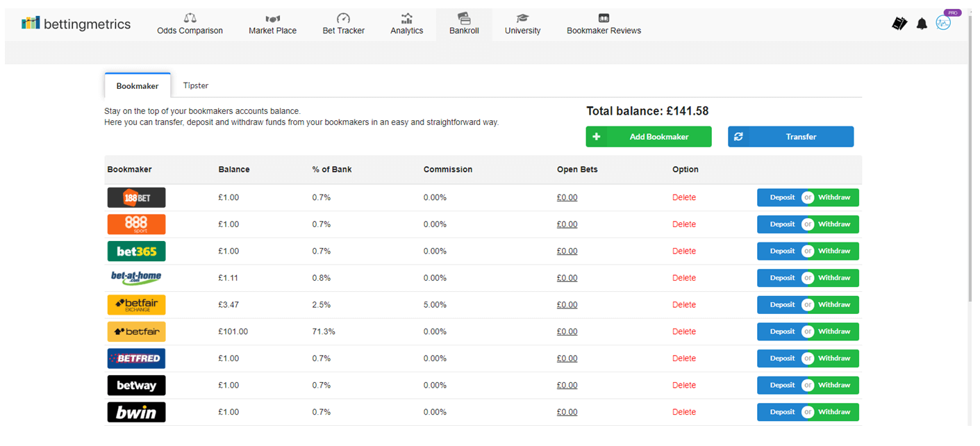Withdraw from the bwin account

[835, 412]
